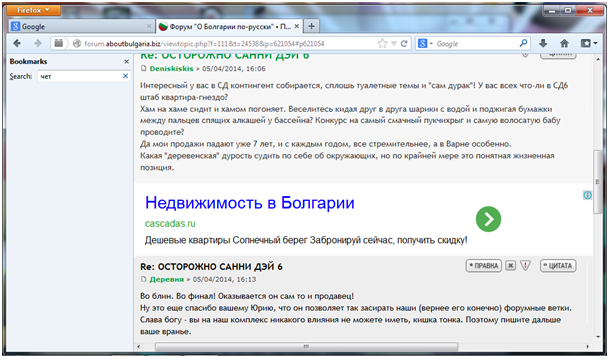Image resolution: width=614 pixels, height=360 pixels.
Task: Bookmark this page with the star icon
Action: click(x=382, y=43)
